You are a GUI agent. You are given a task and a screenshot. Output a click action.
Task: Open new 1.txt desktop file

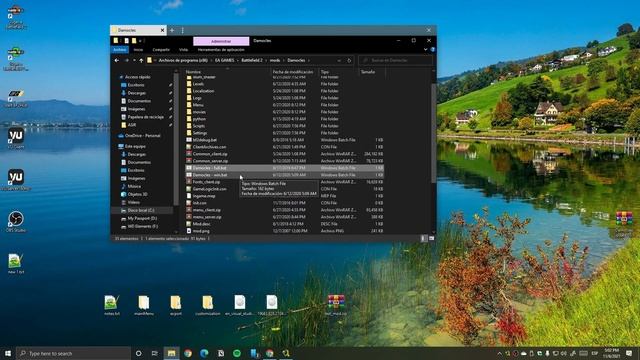click(16, 264)
